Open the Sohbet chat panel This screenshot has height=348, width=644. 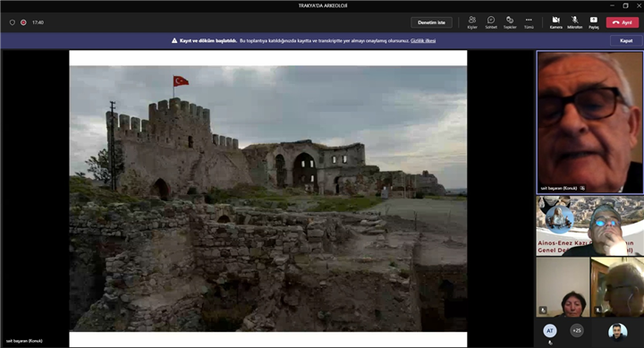point(491,22)
